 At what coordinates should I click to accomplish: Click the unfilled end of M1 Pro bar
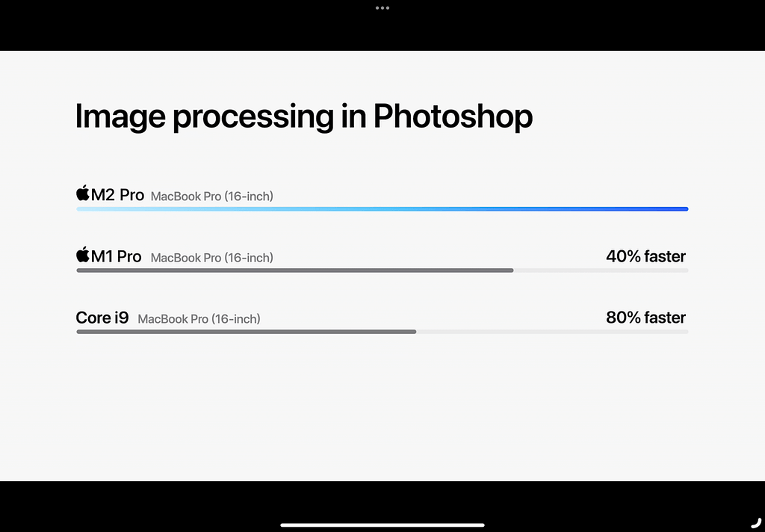pos(601,270)
